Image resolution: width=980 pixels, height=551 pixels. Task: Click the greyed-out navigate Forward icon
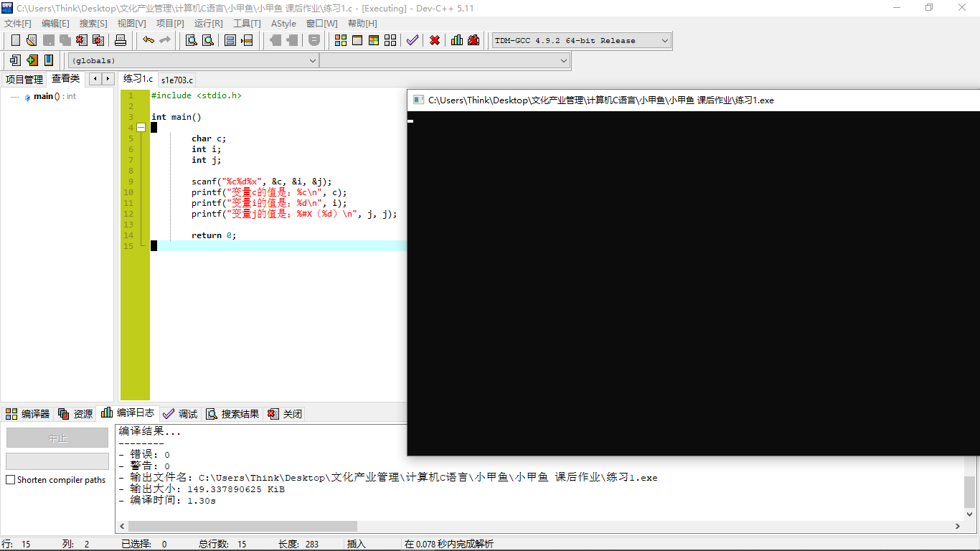pyautogui.click(x=291, y=40)
